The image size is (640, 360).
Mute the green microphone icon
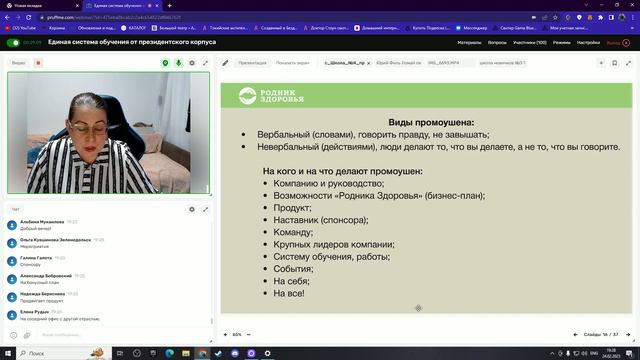tap(178, 63)
